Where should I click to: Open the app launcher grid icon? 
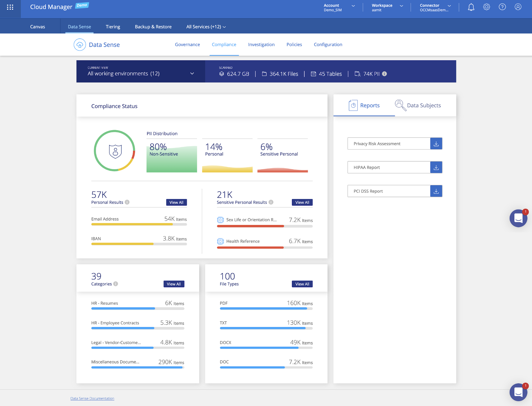point(10,7)
